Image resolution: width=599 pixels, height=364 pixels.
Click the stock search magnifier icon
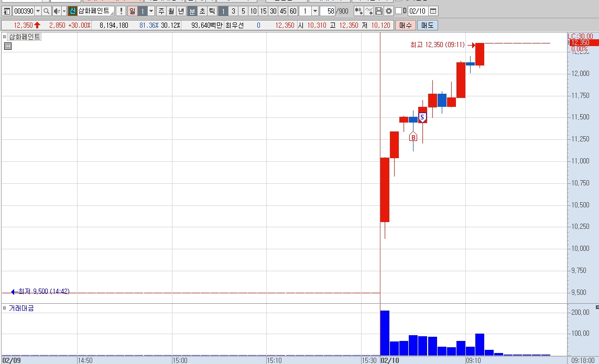tap(47, 11)
